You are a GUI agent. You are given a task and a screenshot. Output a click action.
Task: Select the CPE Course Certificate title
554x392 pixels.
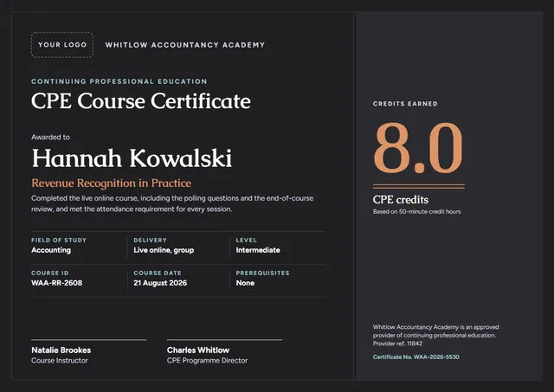point(141,101)
